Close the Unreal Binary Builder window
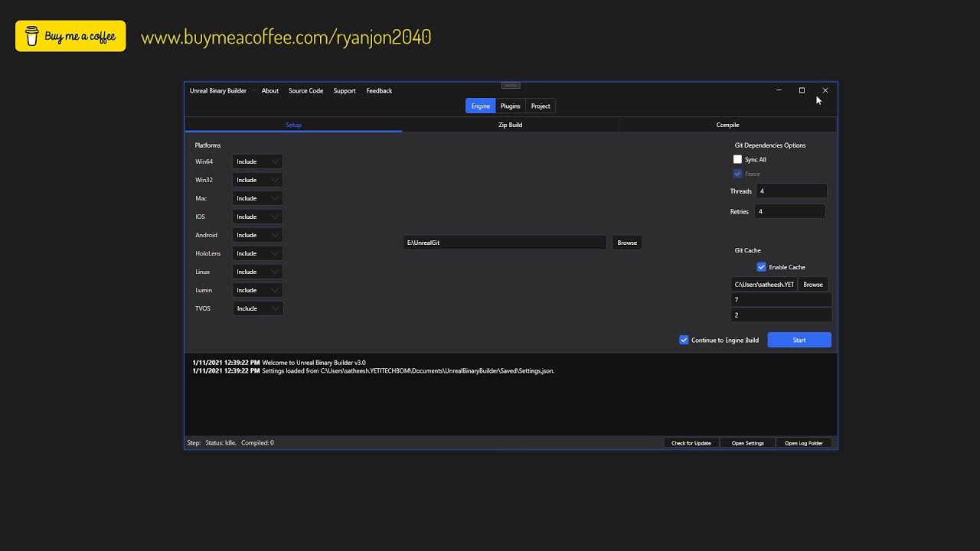 825,90
